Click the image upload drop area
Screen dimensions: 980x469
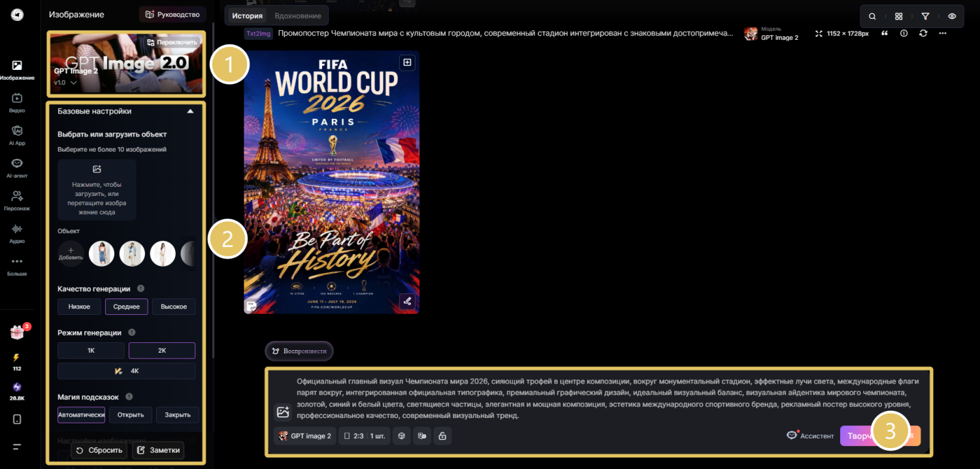tap(97, 189)
